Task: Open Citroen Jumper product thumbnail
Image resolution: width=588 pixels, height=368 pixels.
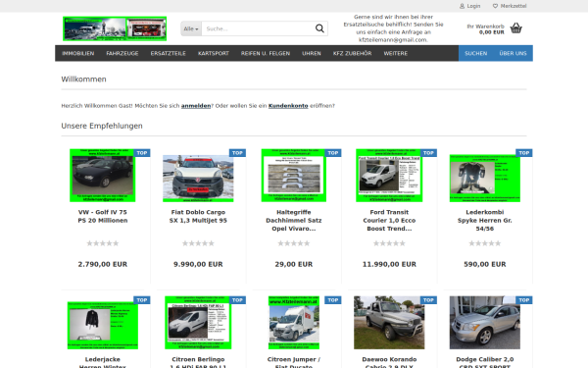Action: pyautogui.click(x=294, y=323)
